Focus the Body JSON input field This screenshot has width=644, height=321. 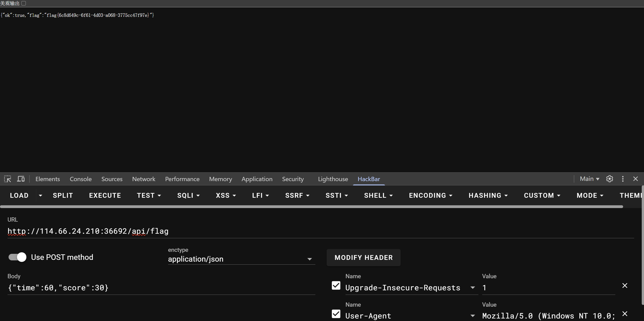(161, 288)
